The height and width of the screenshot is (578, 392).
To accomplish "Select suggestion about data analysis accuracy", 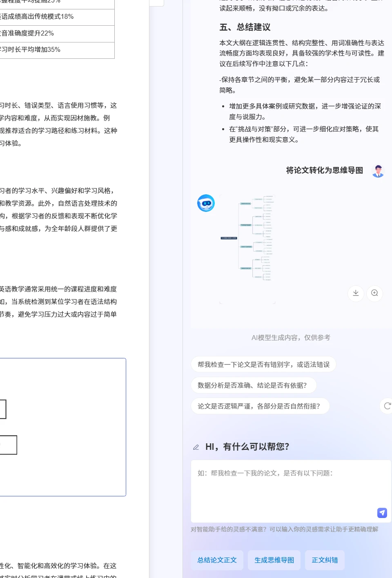I will (254, 385).
